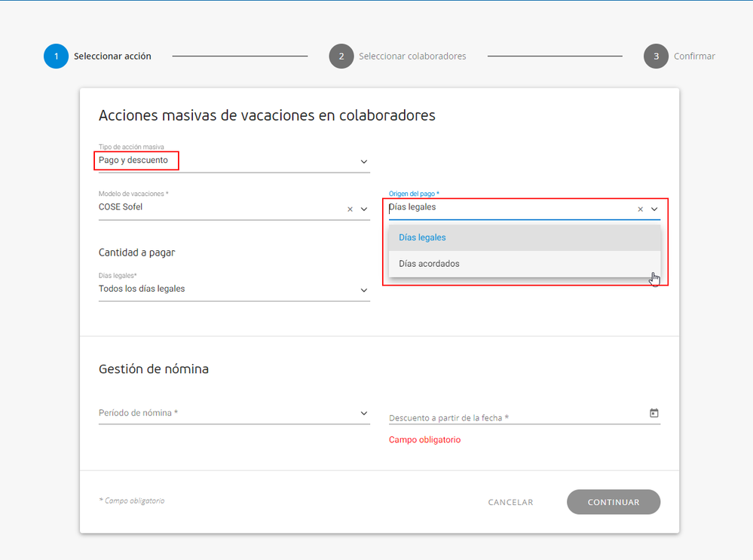Click the Cancelar button
Image resolution: width=753 pixels, height=560 pixels.
[510, 502]
